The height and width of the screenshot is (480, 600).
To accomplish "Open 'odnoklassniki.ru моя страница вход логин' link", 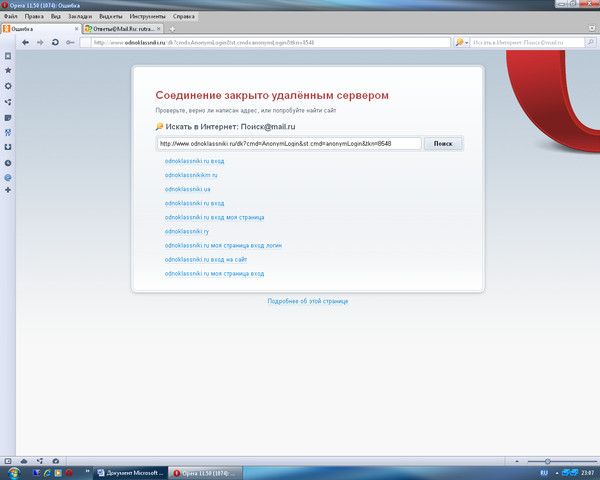I will pyautogui.click(x=223, y=246).
